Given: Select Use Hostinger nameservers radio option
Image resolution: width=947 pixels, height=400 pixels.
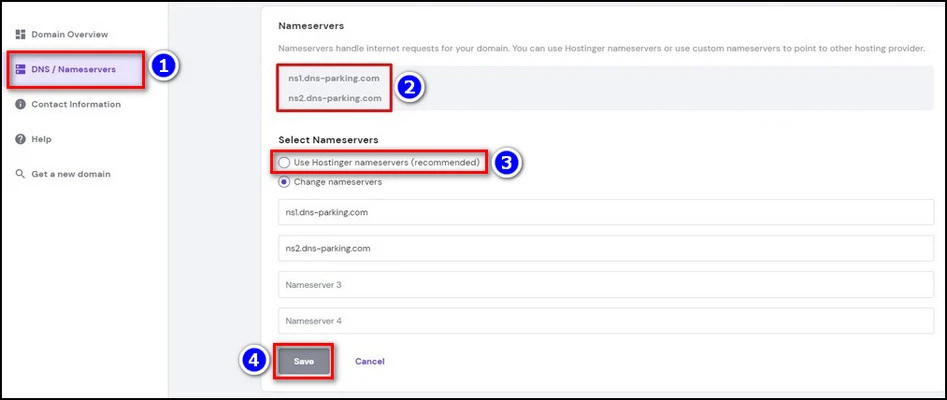Looking at the screenshot, I should coord(285,162).
